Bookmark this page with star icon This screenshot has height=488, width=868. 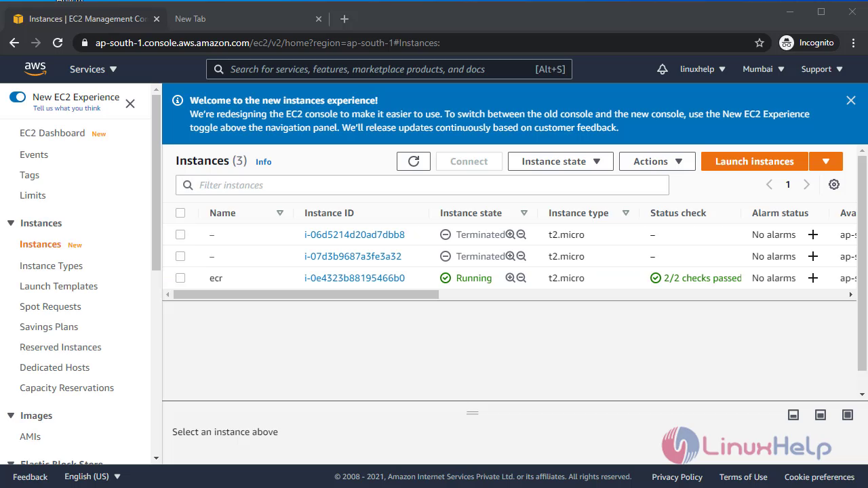point(759,43)
